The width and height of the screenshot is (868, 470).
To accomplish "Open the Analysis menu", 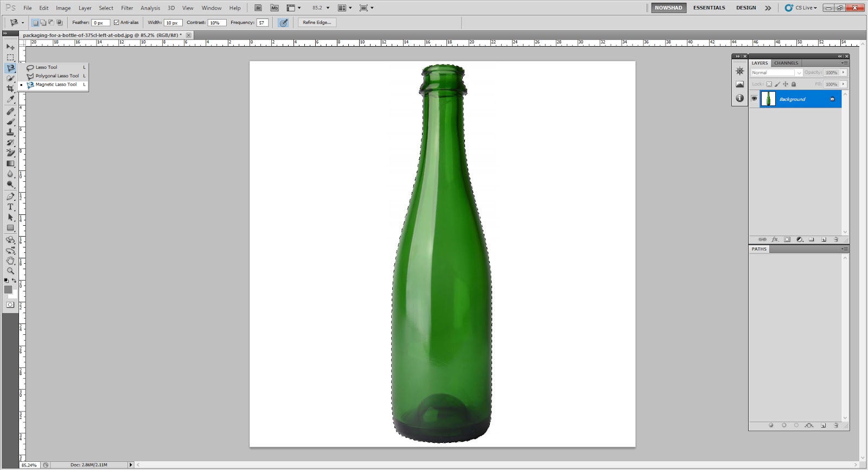I will (x=150, y=8).
